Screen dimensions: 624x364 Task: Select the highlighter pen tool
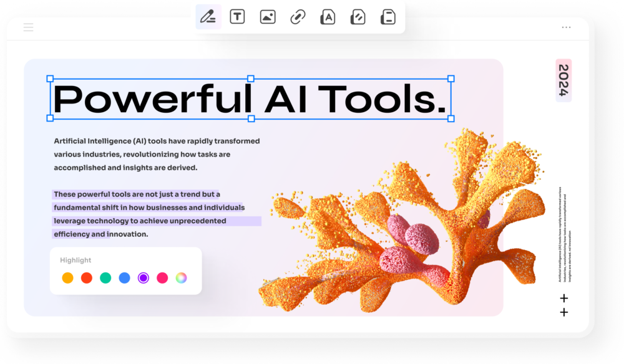pos(208,17)
